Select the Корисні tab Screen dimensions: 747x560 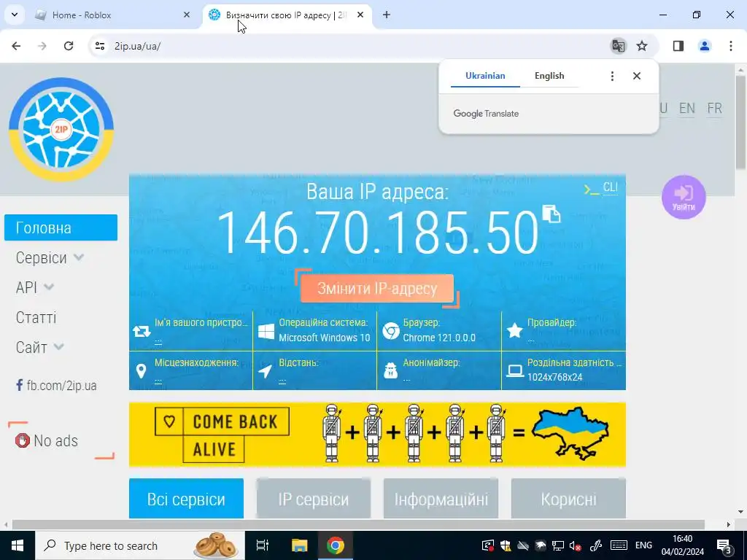pos(568,499)
